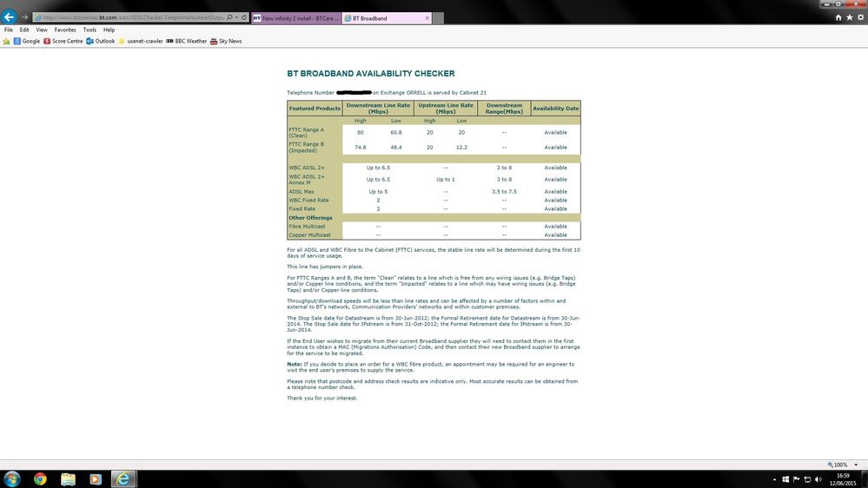Click the Windows logo tray icon

[785, 479]
